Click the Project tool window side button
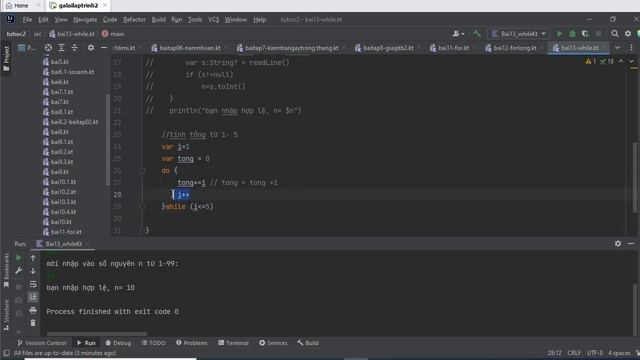The height and width of the screenshot is (360, 640). point(6,58)
